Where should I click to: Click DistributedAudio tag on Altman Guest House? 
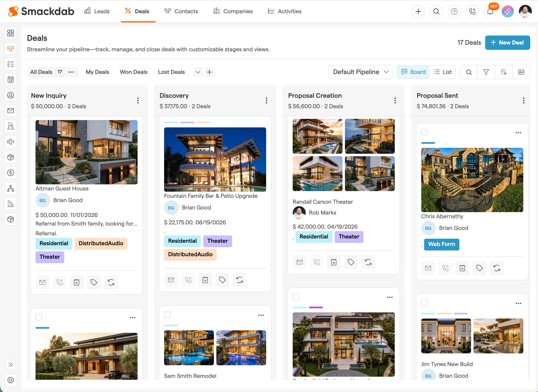pos(101,243)
